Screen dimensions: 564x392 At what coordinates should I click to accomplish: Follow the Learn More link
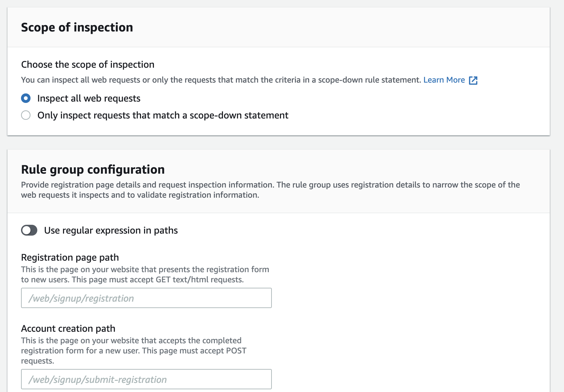pyautogui.click(x=444, y=80)
